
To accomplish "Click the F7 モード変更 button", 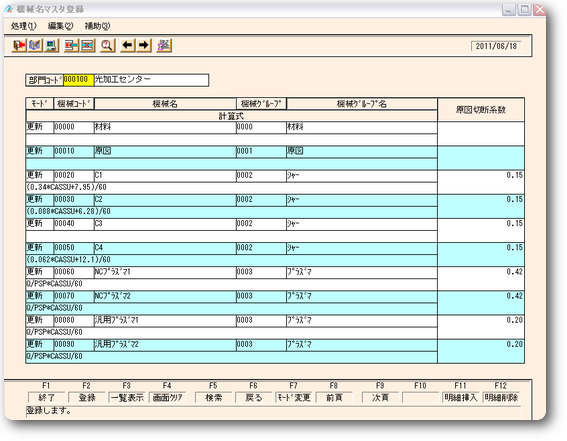I will pos(293,398).
